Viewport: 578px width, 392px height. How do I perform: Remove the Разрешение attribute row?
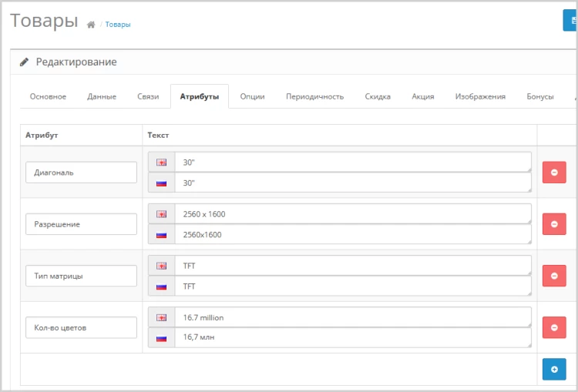point(554,224)
